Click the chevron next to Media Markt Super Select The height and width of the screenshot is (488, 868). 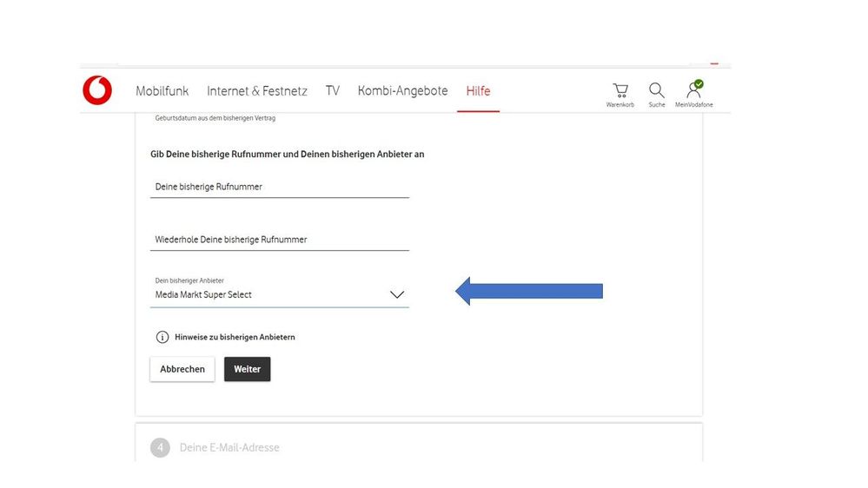pos(397,294)
